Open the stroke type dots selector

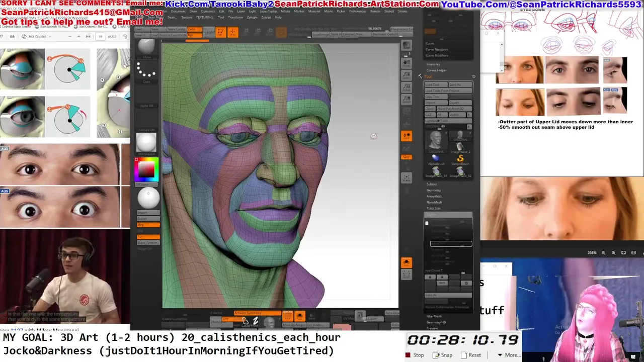click(x=146, y=71)
